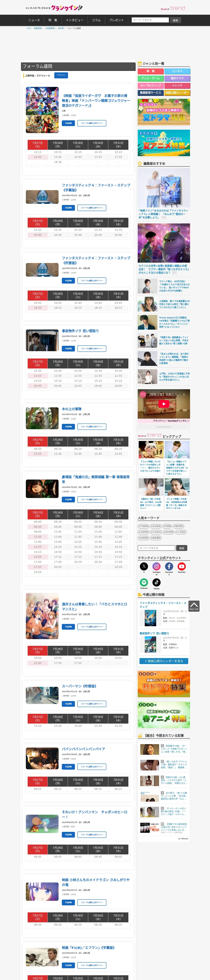210x980 pixels.
Task: Select the セレブ&ゴシップ genre button
Action: click(x=150, y=86)
